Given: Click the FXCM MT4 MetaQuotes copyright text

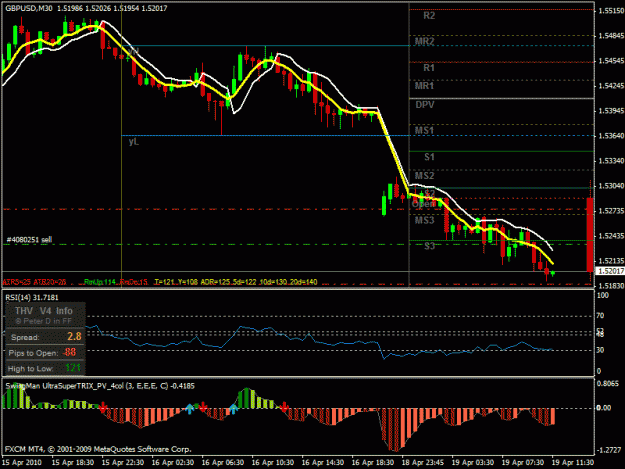Looking at the screenshot, I should pyautogui.click(x=98, y=449).
